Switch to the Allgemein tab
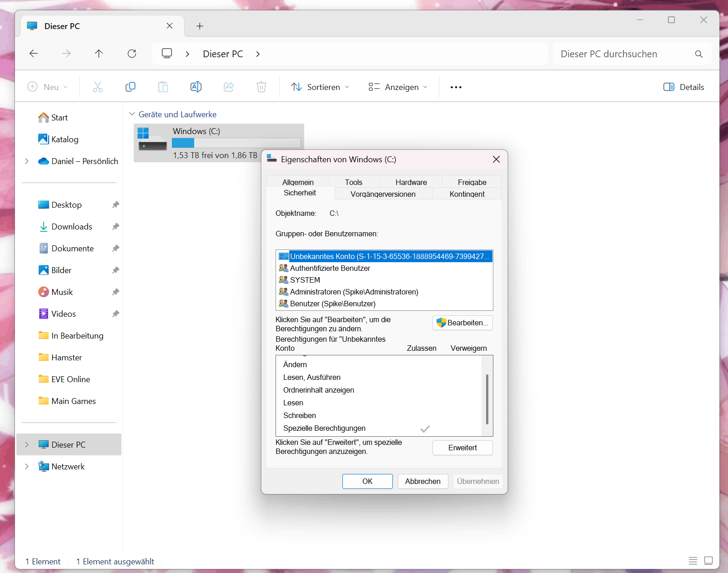Image resolution: width=728 pixels, height=573 pixels. [298, 182]
